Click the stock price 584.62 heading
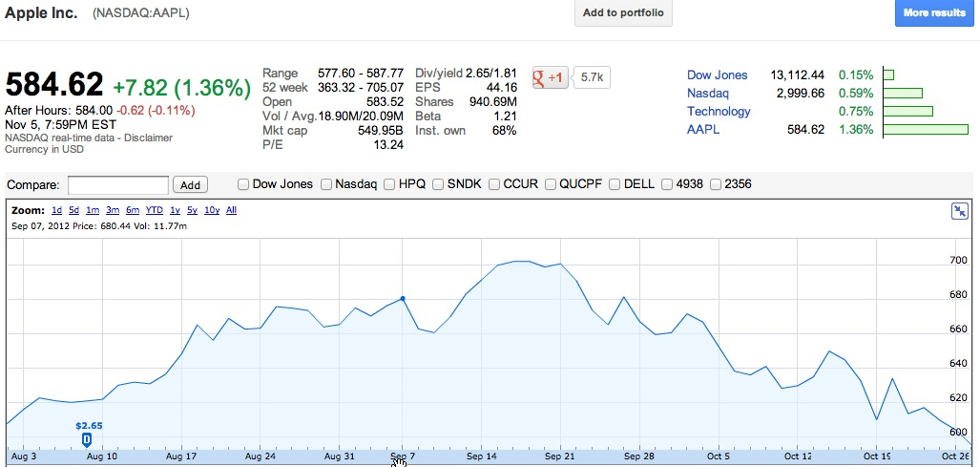980x467 pixels. coord(54,84)
